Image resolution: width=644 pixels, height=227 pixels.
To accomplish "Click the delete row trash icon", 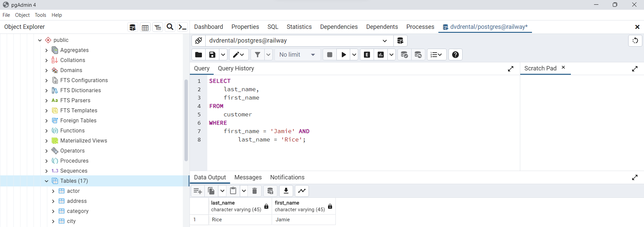I will pyautogui.click(x=255, y=191).
